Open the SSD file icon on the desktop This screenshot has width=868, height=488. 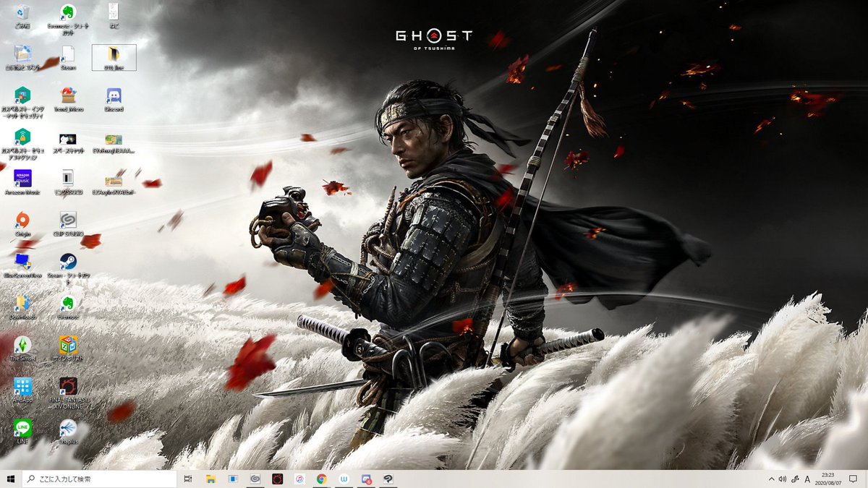(68, 183)
